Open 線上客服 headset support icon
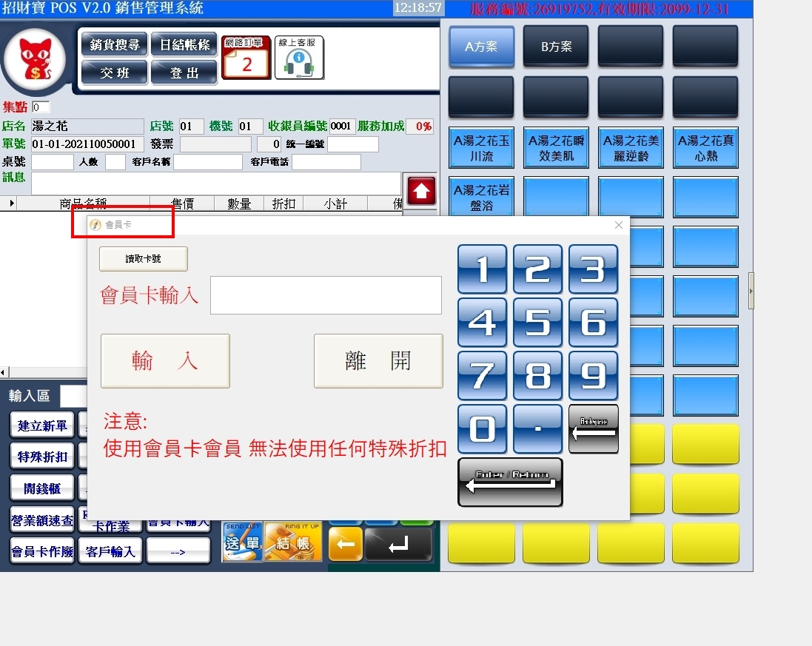The image size is (812, 646). [299, 57]
